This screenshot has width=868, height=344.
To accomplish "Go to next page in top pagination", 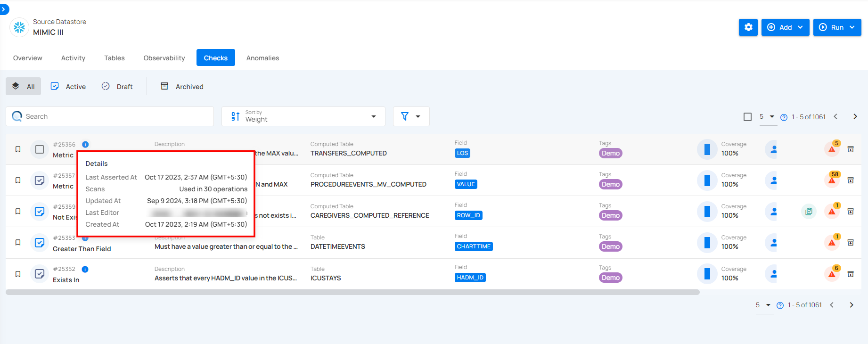I will tap(855, 117).
